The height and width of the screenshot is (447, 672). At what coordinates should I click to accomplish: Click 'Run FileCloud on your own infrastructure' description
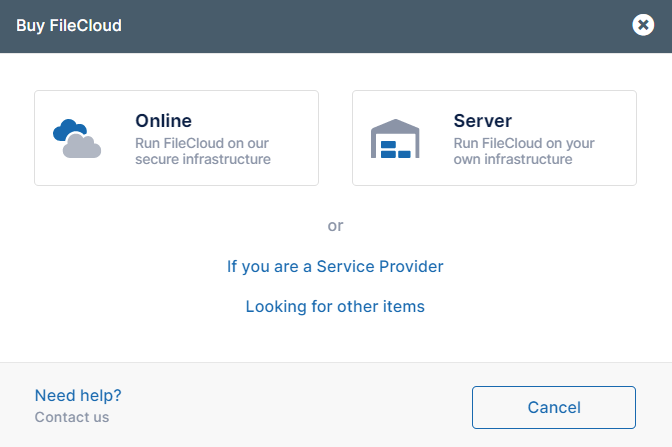(x=524, y=151)
